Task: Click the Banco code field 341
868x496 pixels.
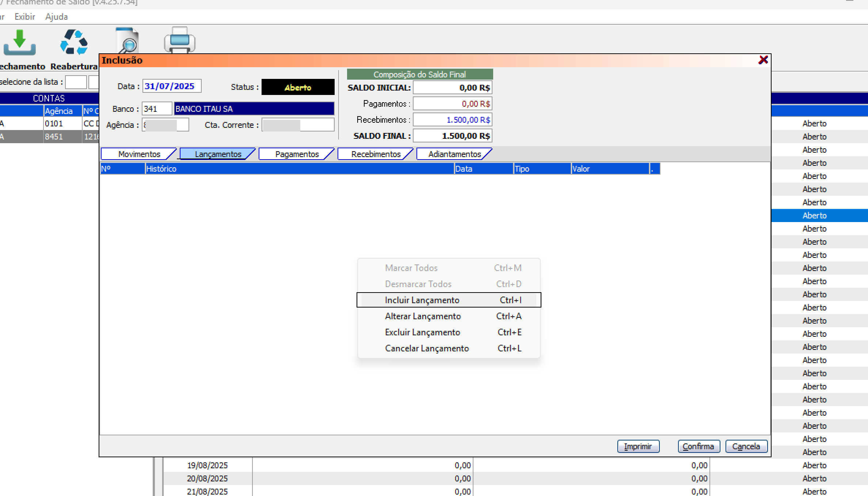Action: click(156, 109)
